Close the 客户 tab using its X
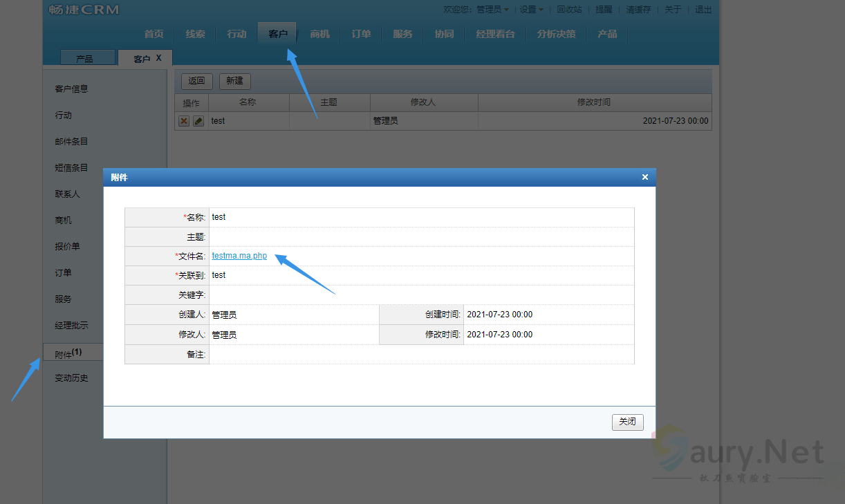The height and width of the screenshot is (504, 845). click(x=158, y=58)
